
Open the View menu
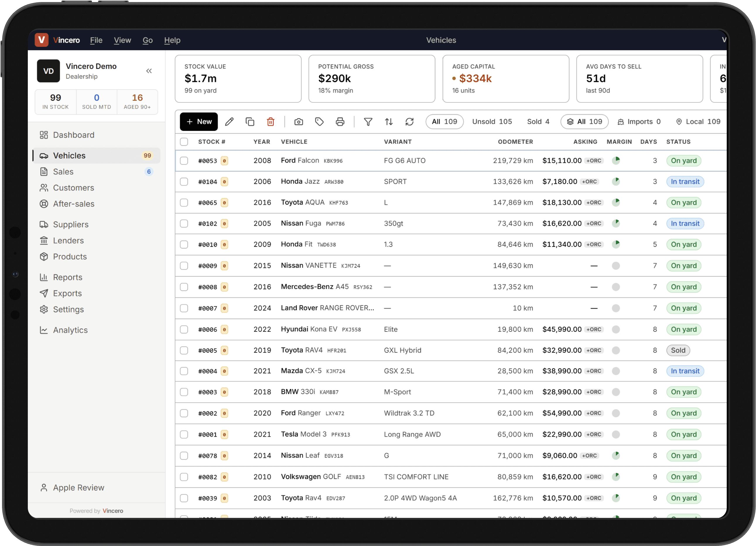122,40
